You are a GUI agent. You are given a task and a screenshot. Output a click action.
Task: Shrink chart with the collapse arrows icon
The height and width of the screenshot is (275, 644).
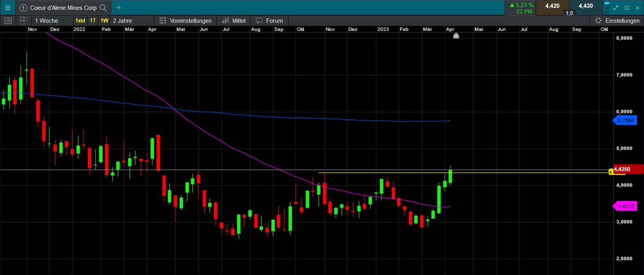616,7
